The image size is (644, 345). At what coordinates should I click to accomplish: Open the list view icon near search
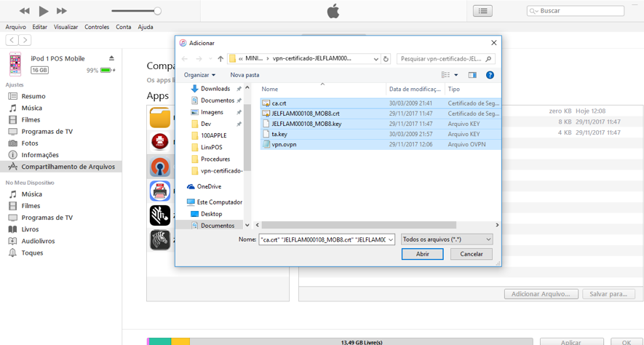pos(482,11)
